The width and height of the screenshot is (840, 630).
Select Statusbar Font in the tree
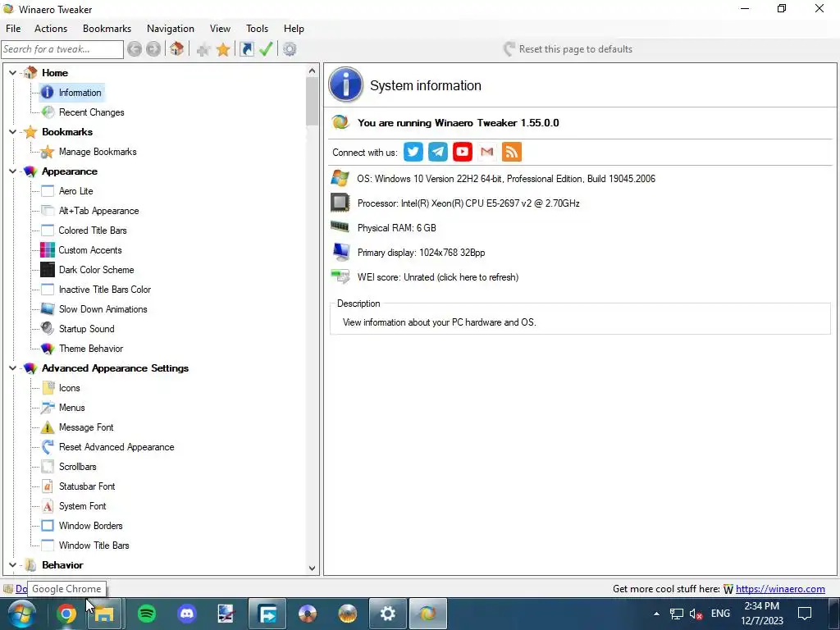click(87, 486)
